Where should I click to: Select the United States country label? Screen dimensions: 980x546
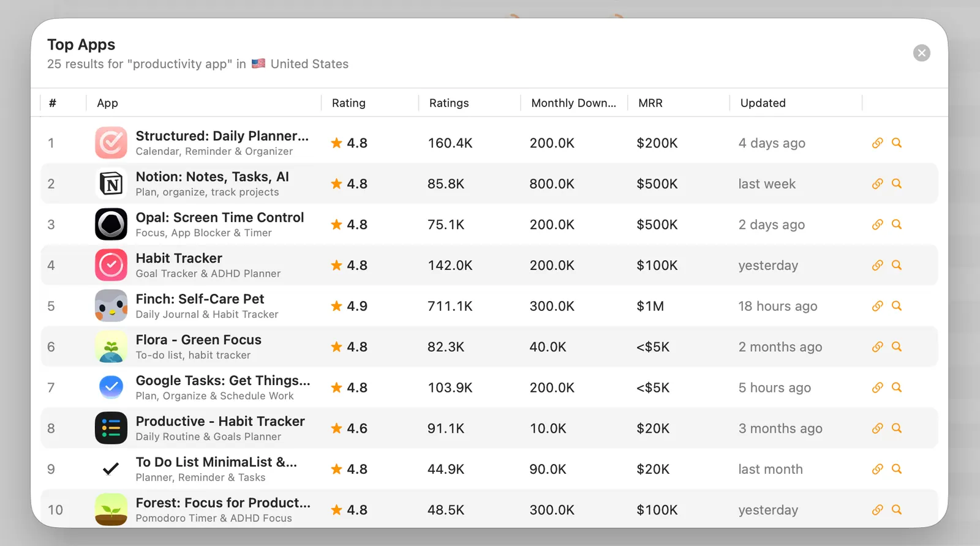point(309,64)
